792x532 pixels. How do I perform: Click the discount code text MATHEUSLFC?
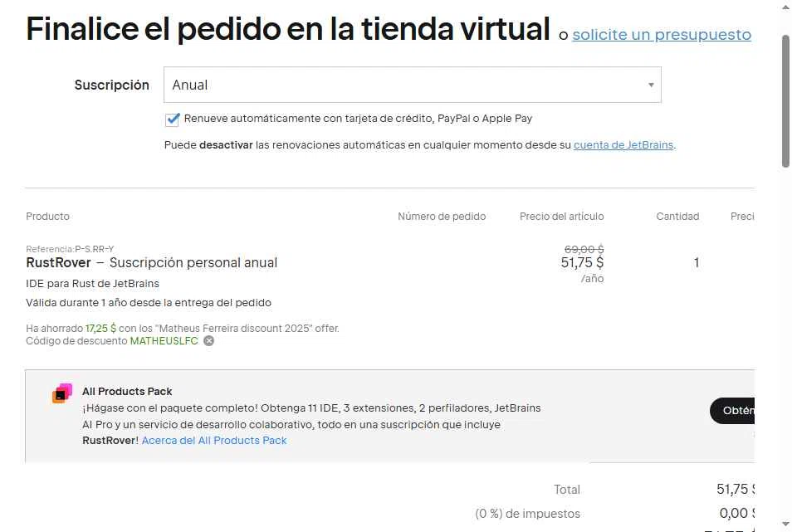click(x=164, y=341)
